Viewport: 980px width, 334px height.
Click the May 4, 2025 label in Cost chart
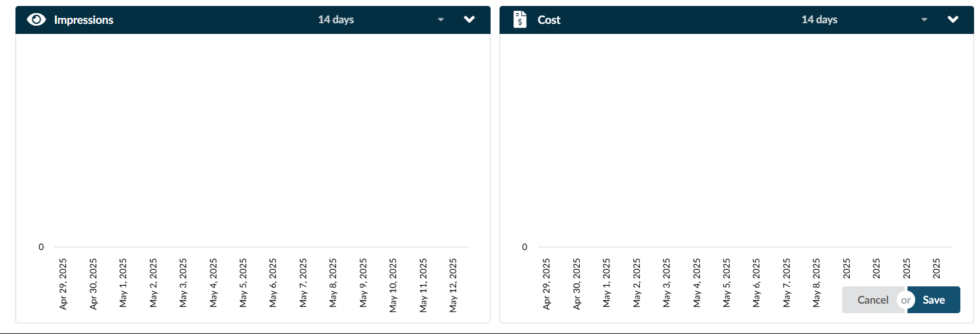click(x=696, y=283)
